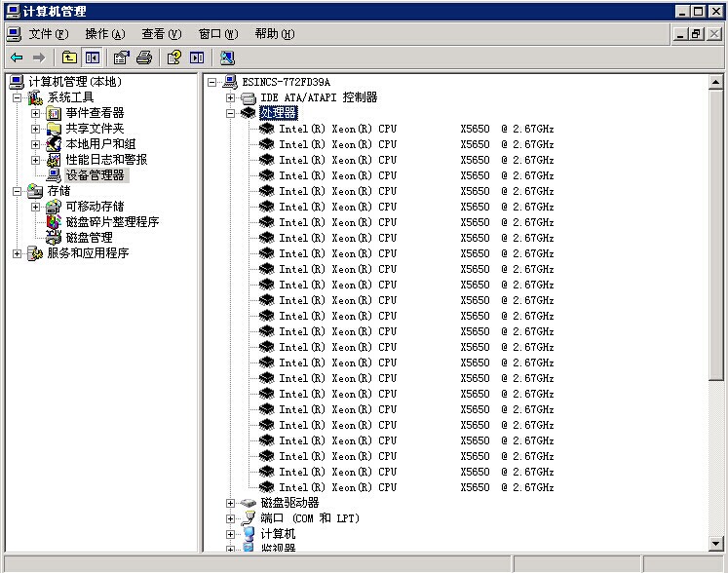The height and width of the screenshot is (573, 728).
Task: Select the 端口 (COM 和 LPT) category
Action: (x=310, y=518)
